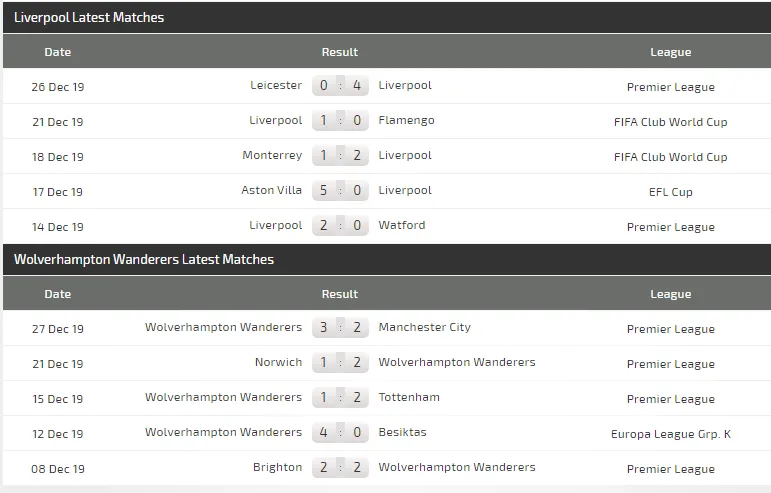Viewport: 771px width, 493px height.
Task: Open the Watford team link
Action: click(402, 225)
